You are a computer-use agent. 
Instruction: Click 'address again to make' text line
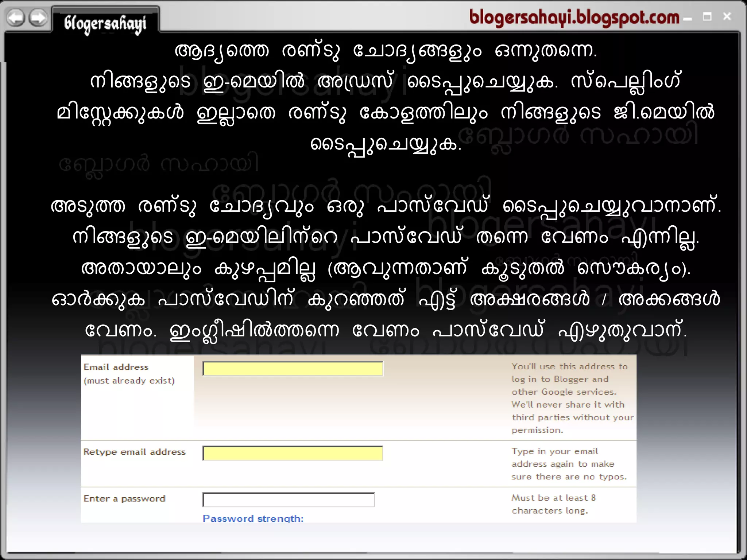(563, 464)
